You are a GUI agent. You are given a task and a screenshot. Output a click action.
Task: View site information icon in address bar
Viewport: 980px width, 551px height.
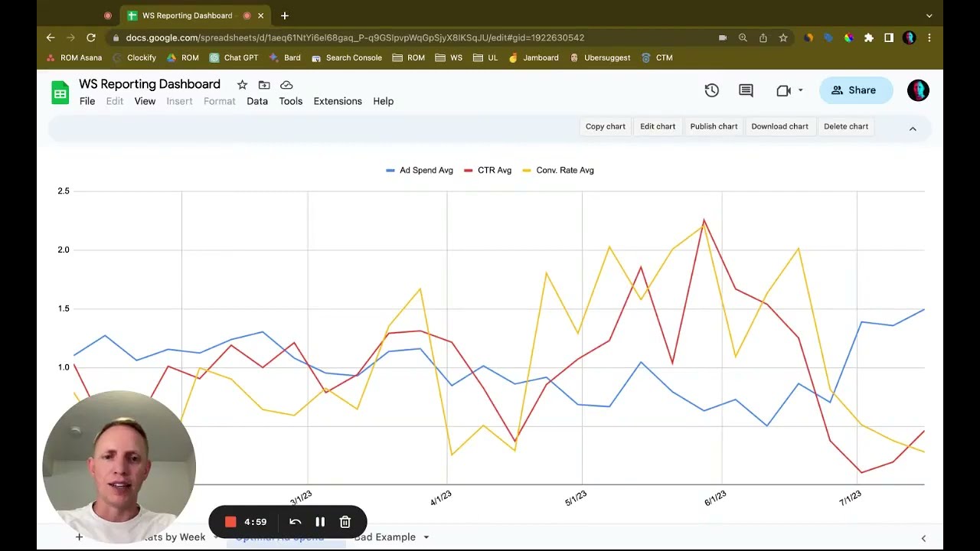115,37
